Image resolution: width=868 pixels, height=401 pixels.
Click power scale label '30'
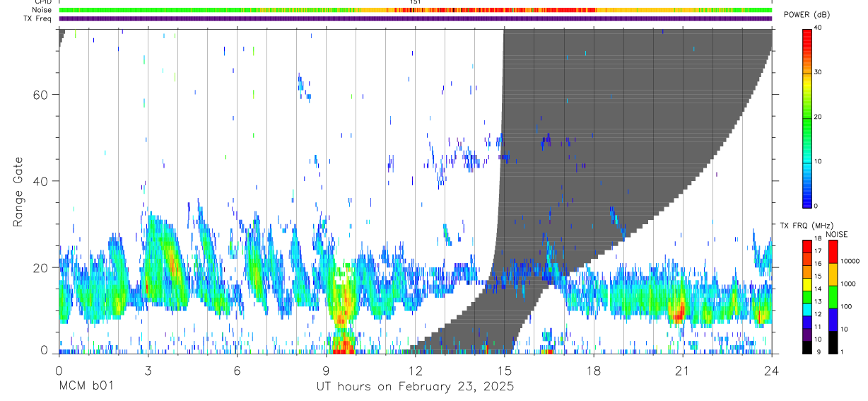819,72
